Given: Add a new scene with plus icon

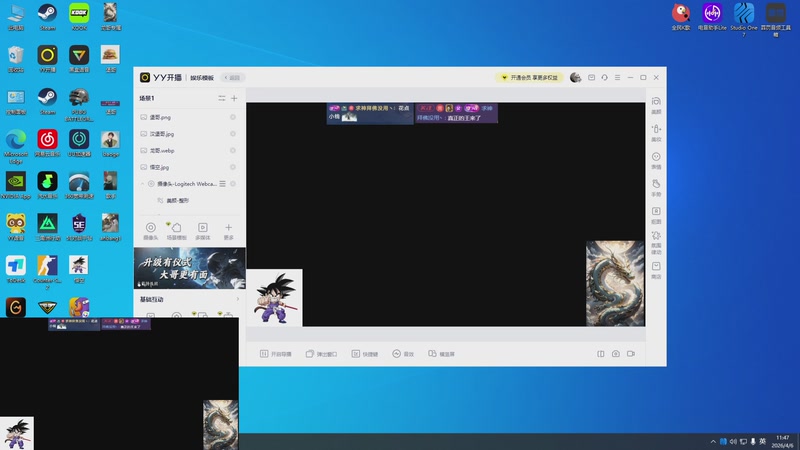Looking at the screenshot, I should pyautogui.click(x=234, y=98).
